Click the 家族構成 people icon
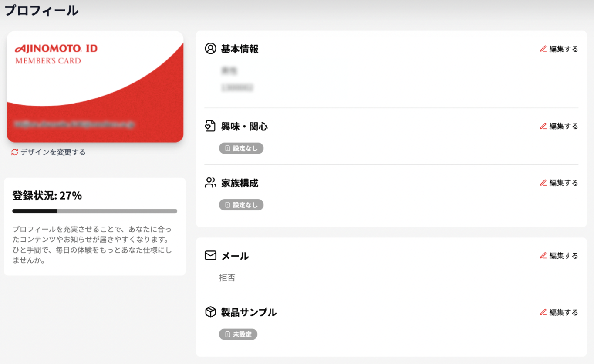 coord(210,183)
